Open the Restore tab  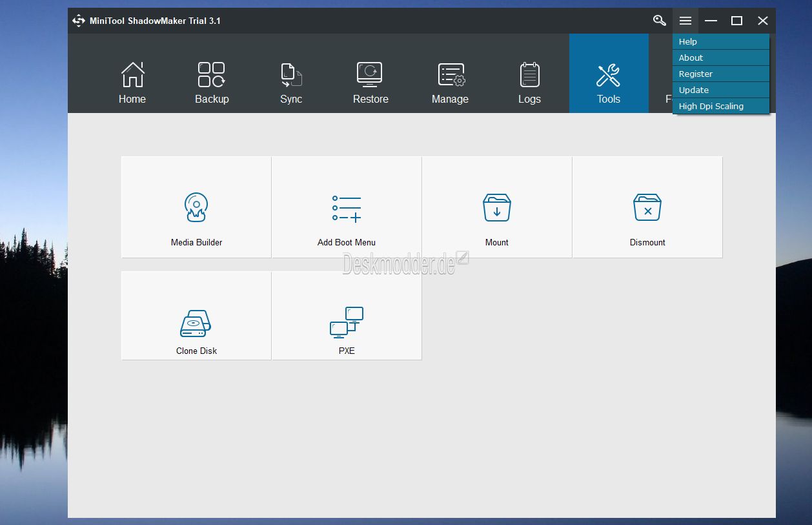tap(370, 83)
